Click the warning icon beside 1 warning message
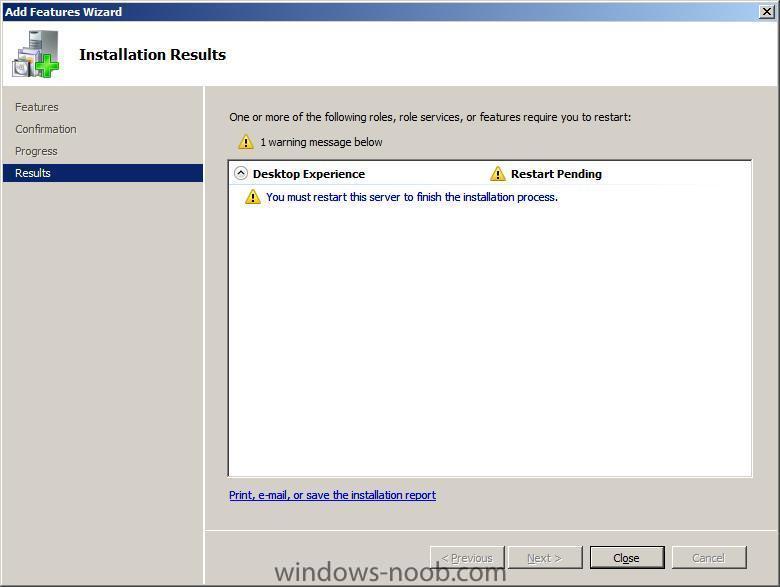The image size is (780, 587). (x=246, y=142)
